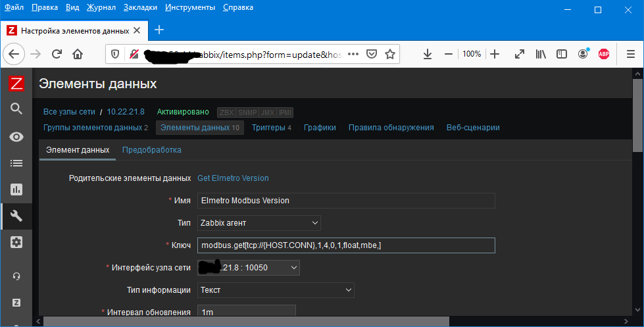644x327 pixels.
Task: Open Monitoring section via eye sidebar icon
Action: tap(16, 136)
